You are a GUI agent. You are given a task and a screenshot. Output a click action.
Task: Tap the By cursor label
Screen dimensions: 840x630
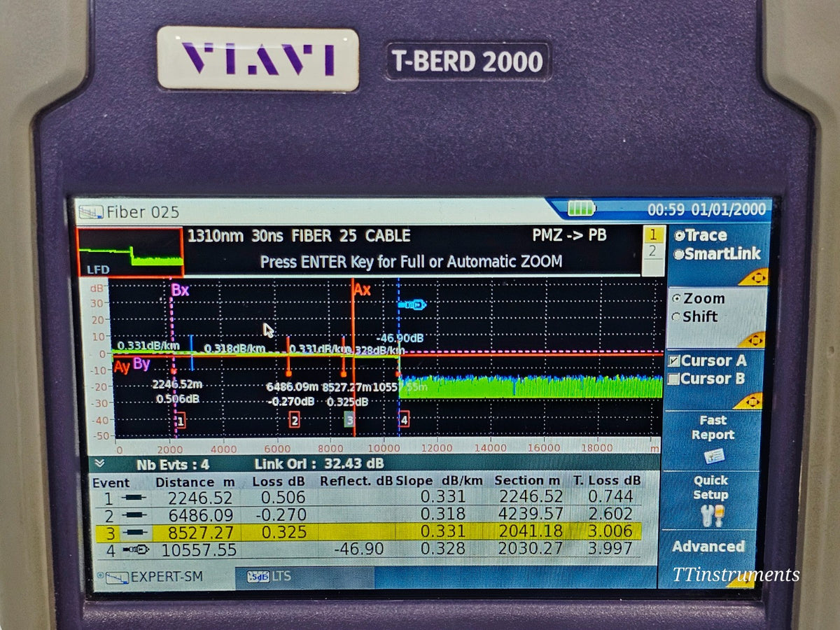coord(141,364)
